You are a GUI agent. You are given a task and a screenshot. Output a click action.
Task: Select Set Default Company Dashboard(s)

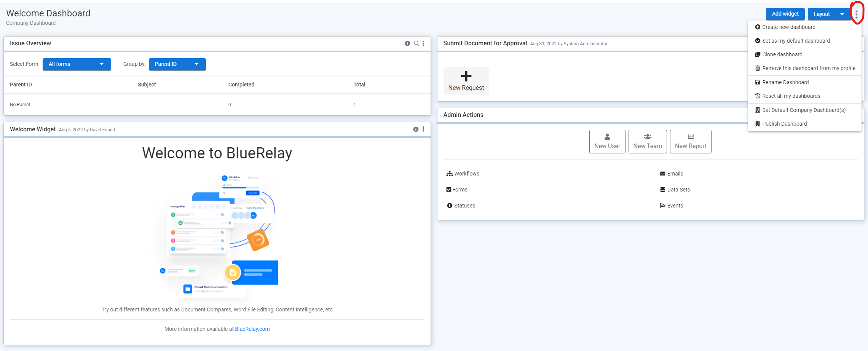805,110
